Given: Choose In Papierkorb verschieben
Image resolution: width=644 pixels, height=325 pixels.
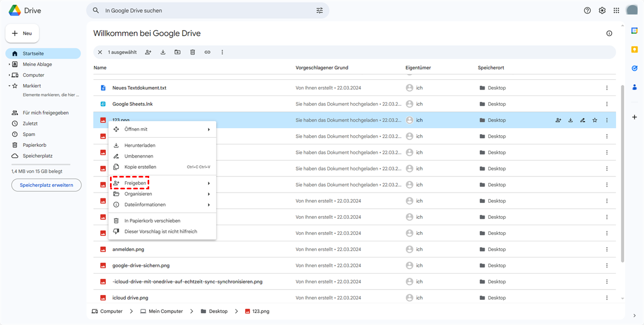Looking at the screenshot, I should 152,220.
